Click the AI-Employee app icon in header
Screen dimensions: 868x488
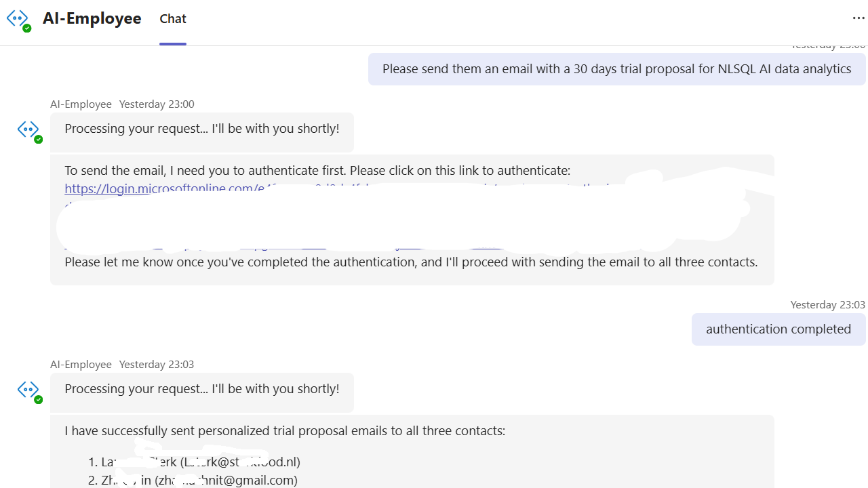(18, 18)
